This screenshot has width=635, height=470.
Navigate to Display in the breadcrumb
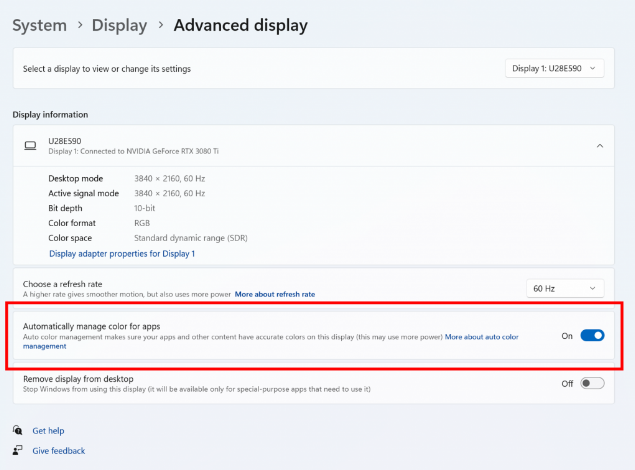click(119, 25)
